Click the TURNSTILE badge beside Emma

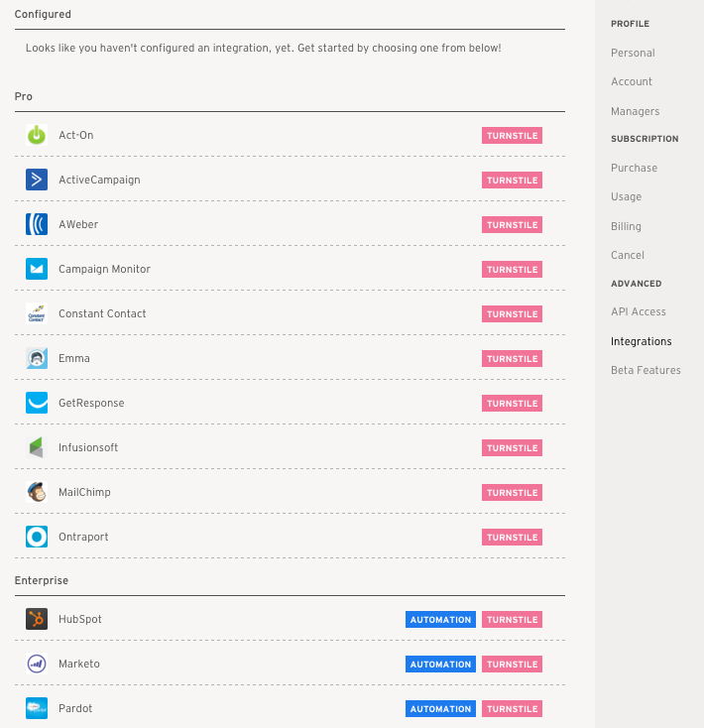tap(512, 358)
